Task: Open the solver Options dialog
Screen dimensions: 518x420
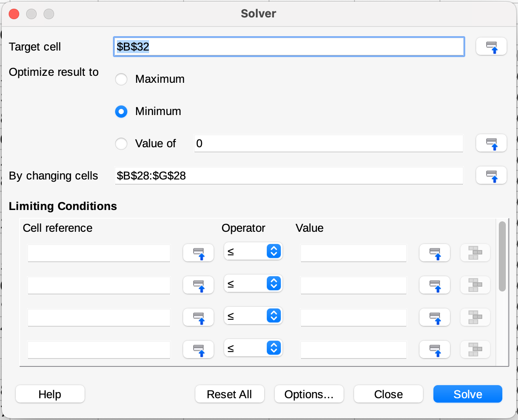Action: [309, 394]
